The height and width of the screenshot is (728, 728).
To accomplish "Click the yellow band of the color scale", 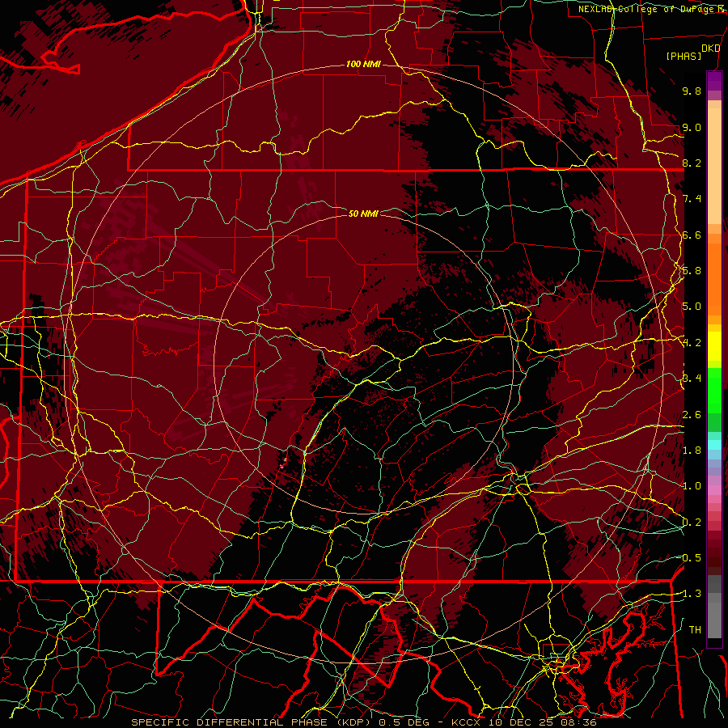I will [714, 346].
